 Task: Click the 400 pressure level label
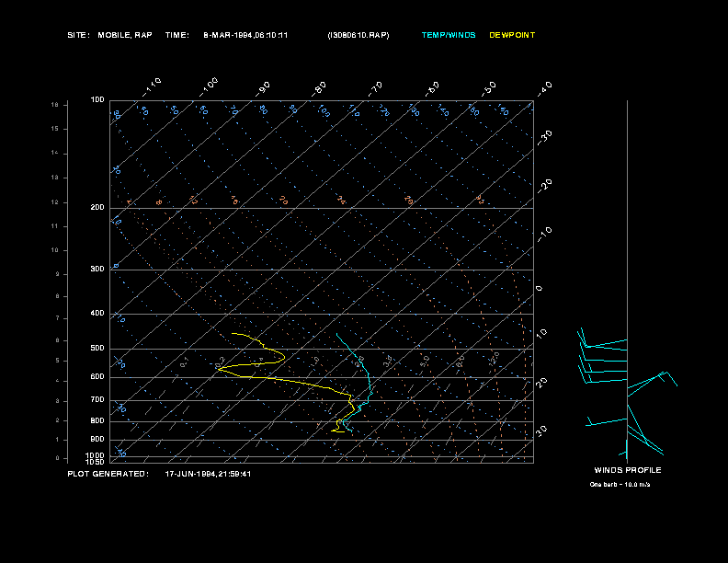pos(97,313)
